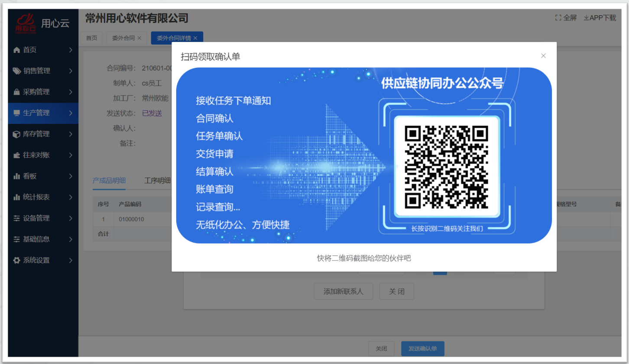Expand the 往来对账 chevron
The image size is (629, 364).
(71, 155)
